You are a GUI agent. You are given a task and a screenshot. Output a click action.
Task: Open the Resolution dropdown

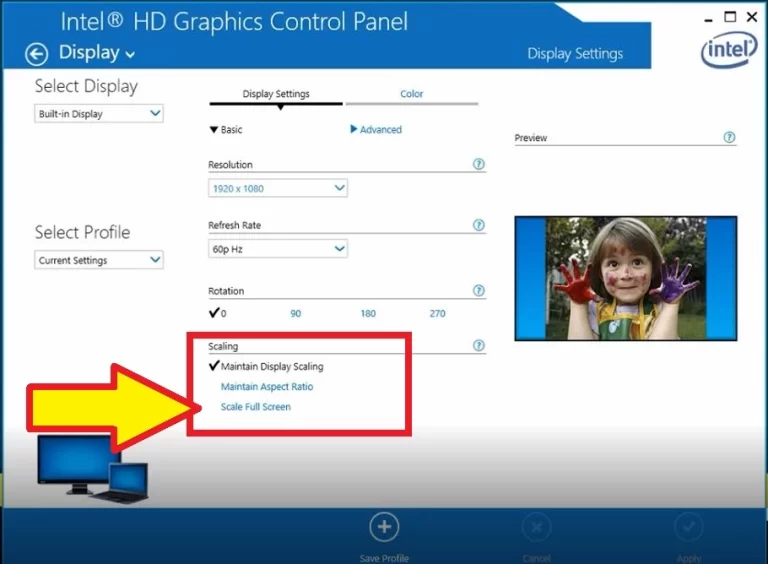tap(277, 188)
